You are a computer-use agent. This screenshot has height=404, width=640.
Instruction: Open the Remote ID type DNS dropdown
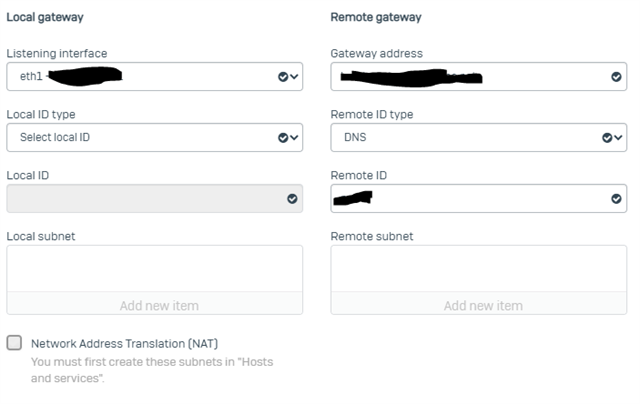[479, 138]
